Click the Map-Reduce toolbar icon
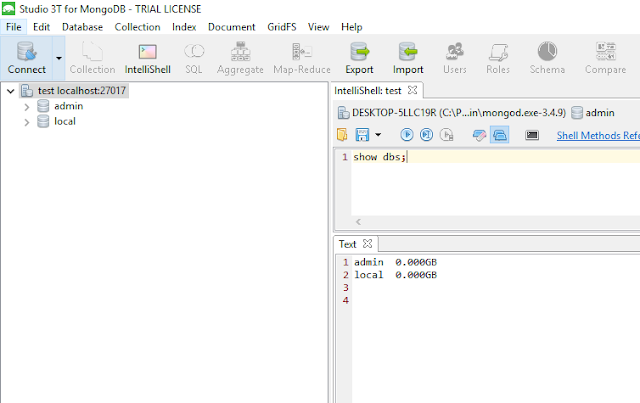Viewport: 640px width, 403px height. 302,58
